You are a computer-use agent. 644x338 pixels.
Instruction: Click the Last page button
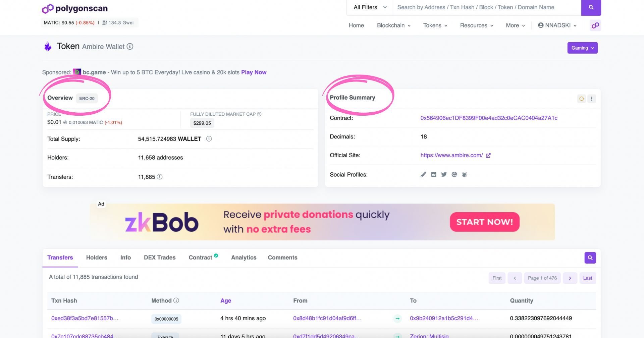pyautogui.click(x=588, y=278)
